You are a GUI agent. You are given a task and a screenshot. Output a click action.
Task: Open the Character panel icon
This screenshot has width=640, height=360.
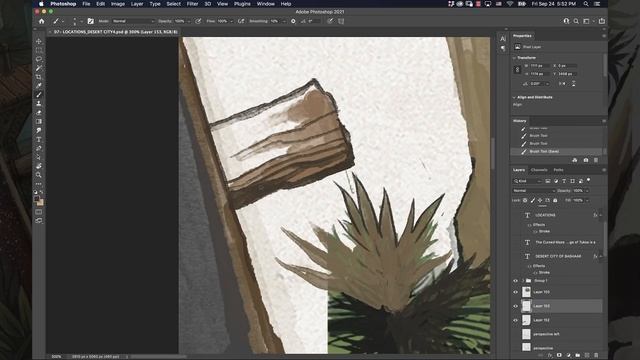click(503, 39)
